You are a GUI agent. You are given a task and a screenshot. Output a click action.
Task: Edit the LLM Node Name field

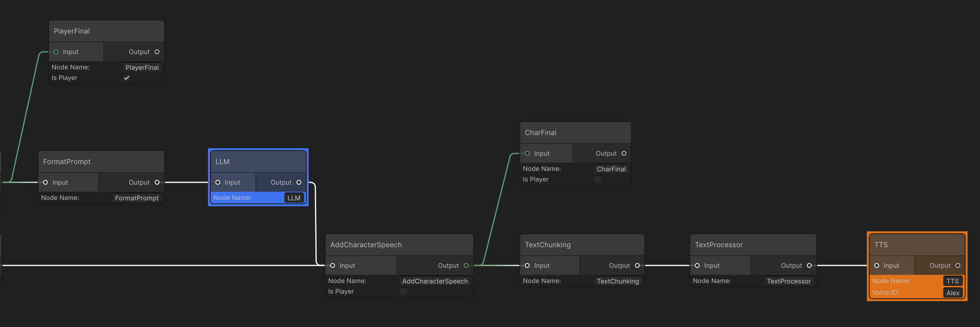[294, 198]
